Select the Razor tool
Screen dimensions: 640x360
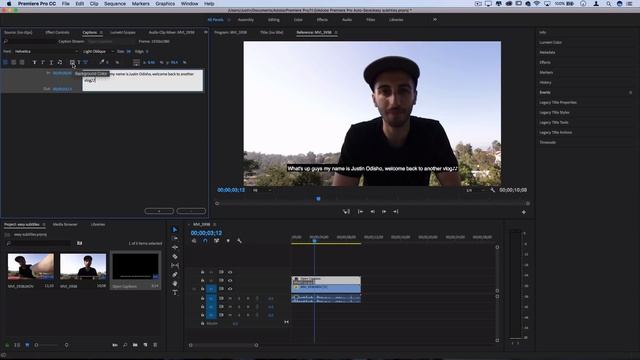(x=175, y=256)
